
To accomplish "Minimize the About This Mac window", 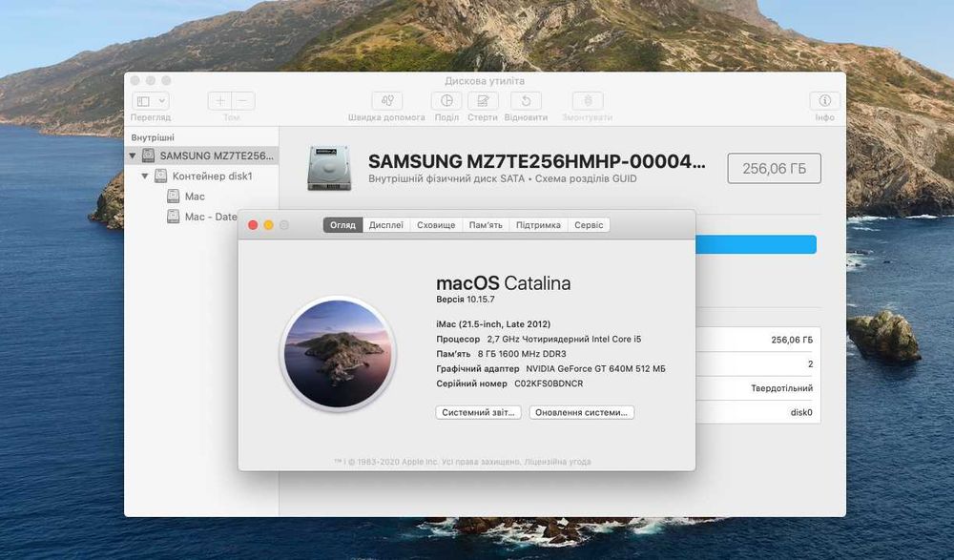I will pos(269,225).
